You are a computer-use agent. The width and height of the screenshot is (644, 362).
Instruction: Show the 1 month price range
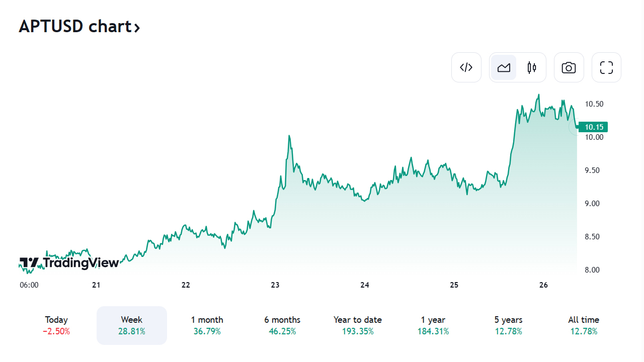pyautogui.click(x=207, y=325)
